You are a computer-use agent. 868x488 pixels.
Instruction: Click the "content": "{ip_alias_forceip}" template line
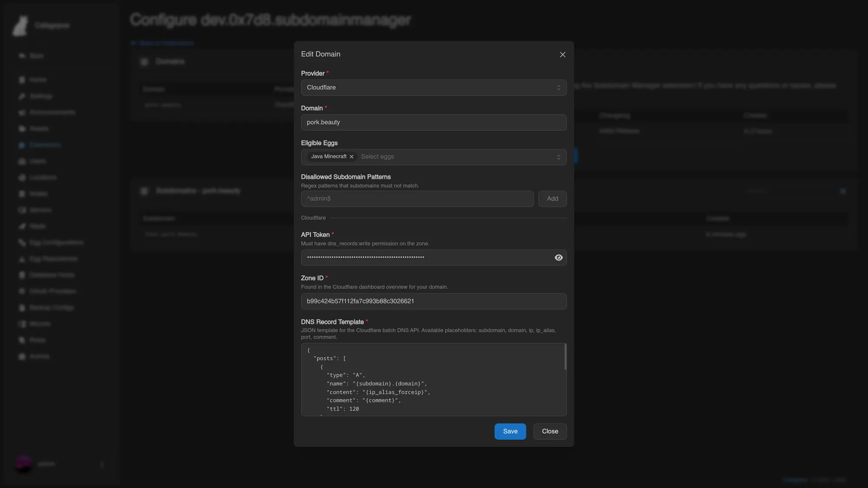coord(378,392)
